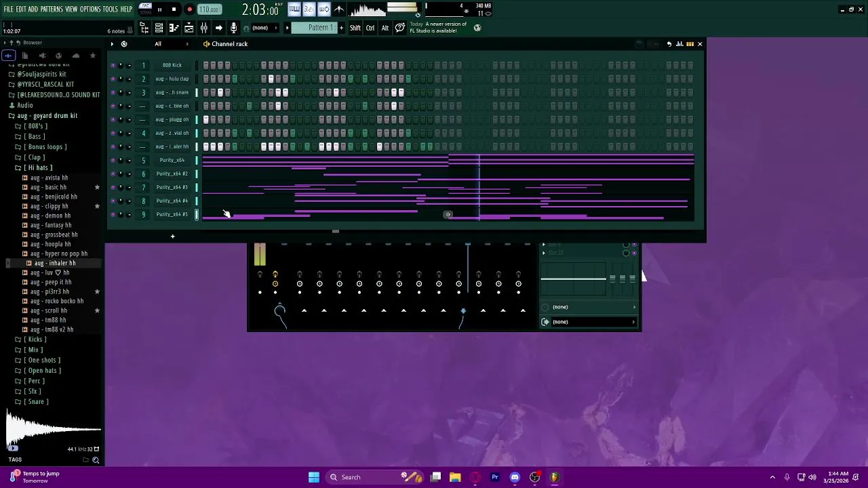Toggle the metronome icon
This screenshot has height=488, width=868.
point(338,9)
